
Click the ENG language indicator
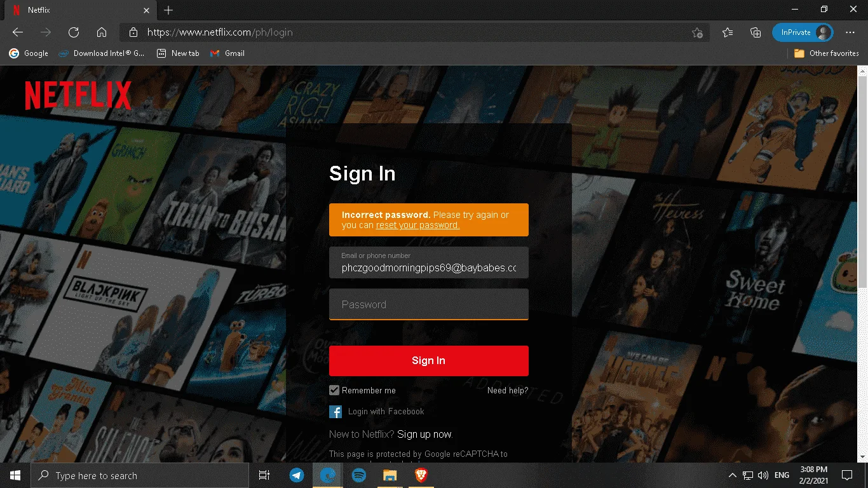782,475
